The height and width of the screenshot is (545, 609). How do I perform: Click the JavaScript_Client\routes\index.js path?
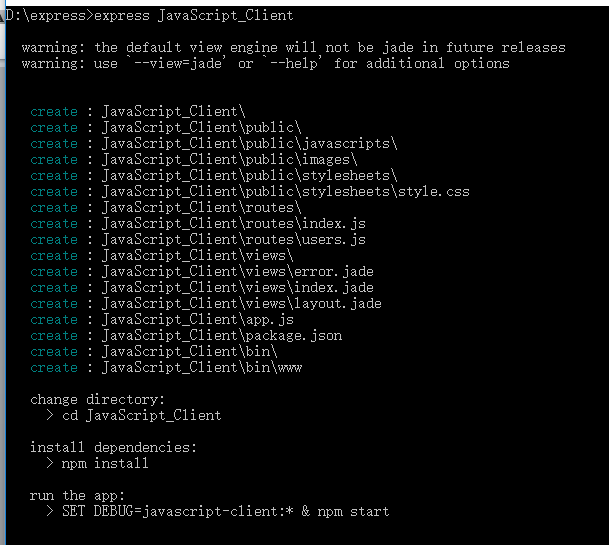233,224
